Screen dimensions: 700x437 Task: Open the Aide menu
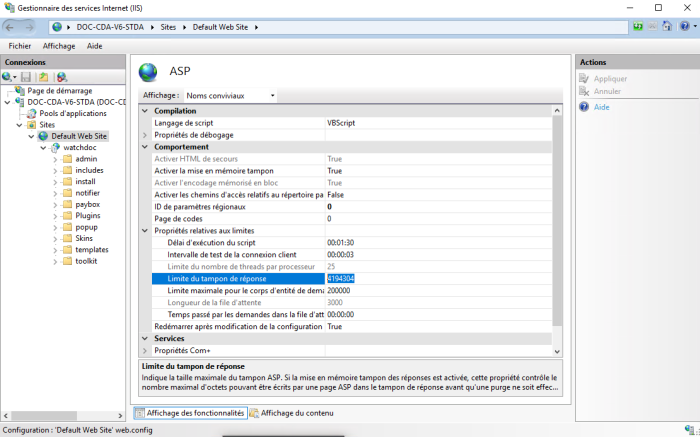click(94, 46)
